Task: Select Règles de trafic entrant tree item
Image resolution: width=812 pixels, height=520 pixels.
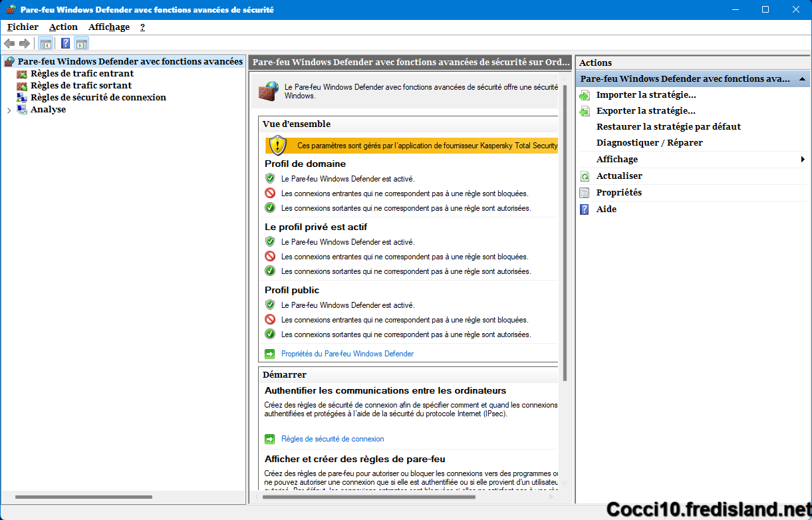Action: pyautogui.click(x=82, y=74)
